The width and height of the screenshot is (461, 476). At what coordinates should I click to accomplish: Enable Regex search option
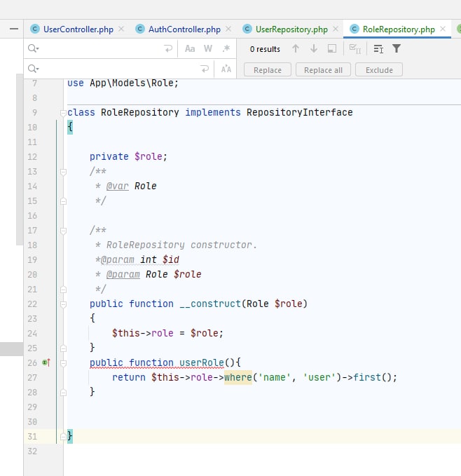click(x=226, y=49)
